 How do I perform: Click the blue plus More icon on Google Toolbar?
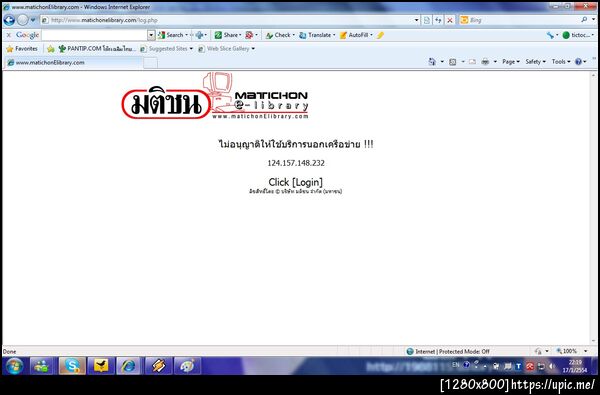click(199, 35)
